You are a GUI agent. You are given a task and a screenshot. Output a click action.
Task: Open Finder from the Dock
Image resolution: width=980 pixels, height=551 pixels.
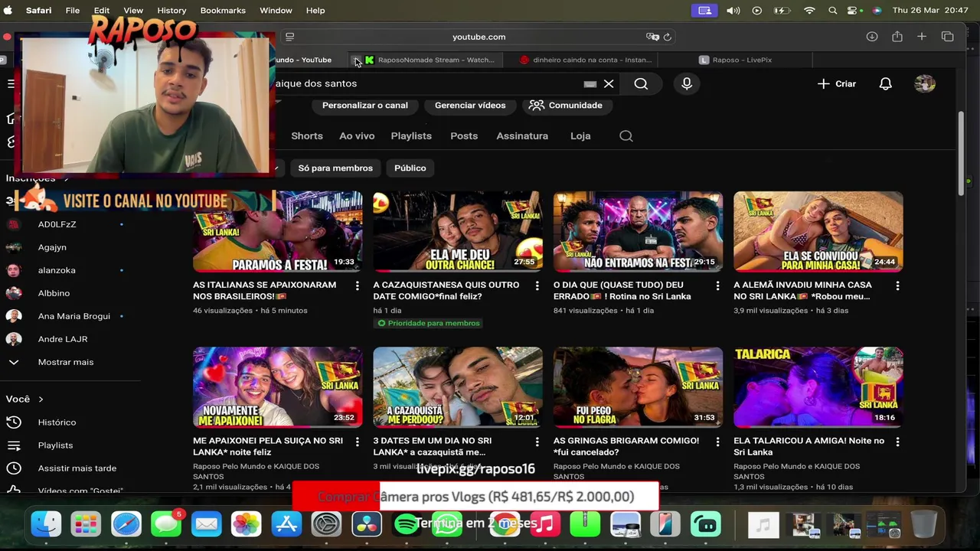(x=46, y=524)
